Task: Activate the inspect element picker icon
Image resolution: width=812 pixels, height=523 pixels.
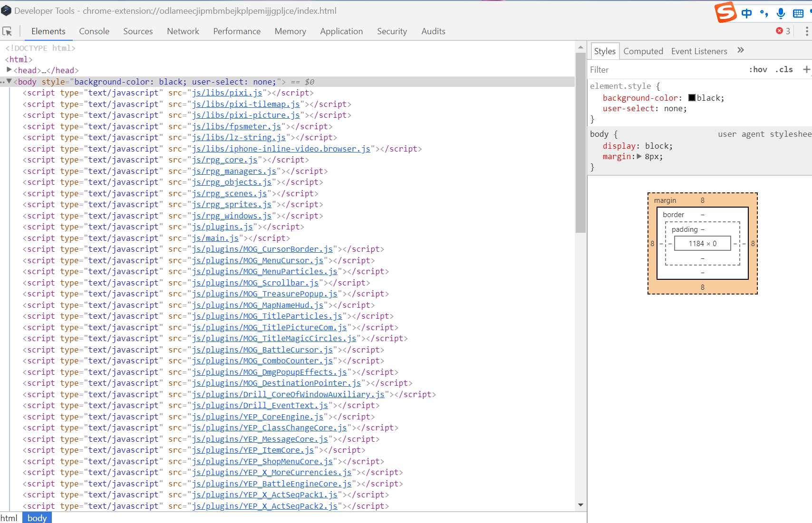Action: tap(7, 31)
